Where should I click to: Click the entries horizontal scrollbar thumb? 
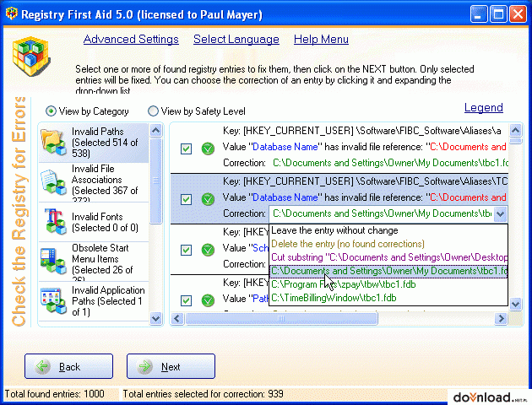(x=281, y=319)
